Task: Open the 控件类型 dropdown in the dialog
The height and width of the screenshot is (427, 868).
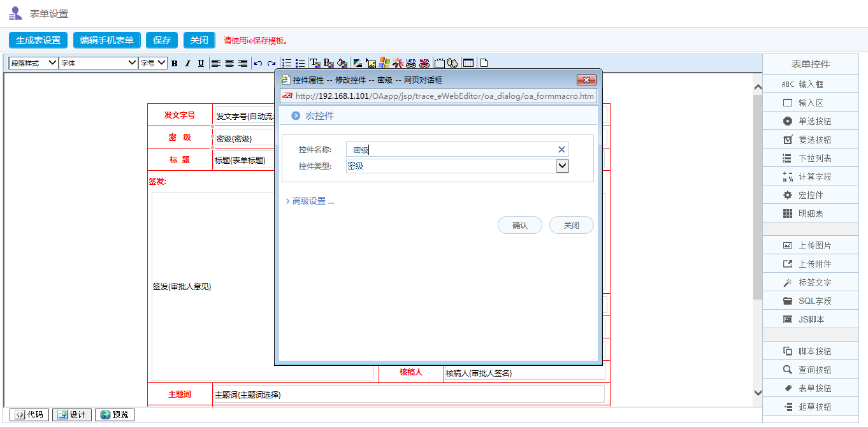Action: 561,165
